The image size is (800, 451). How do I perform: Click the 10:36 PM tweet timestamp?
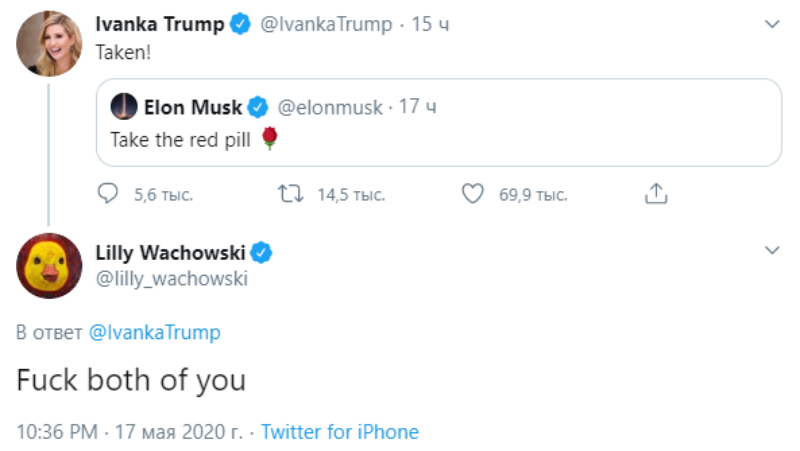[x=57, y=432]
